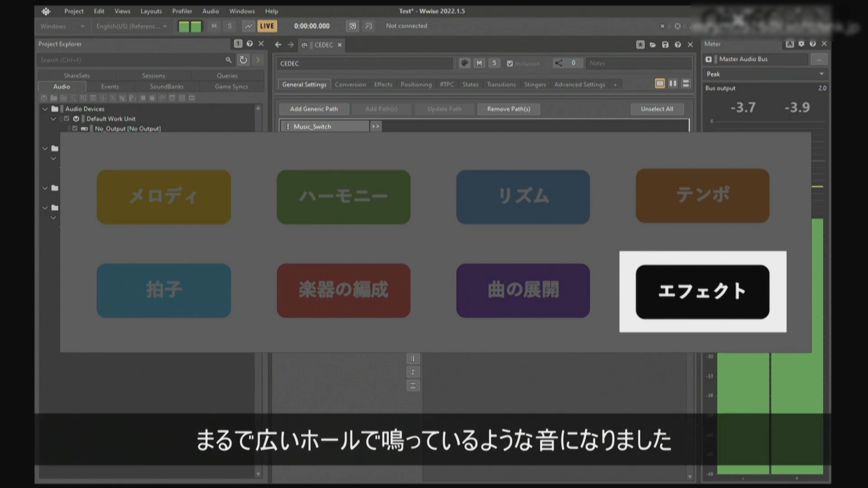Image resolution: width=868 pixels, height=488 pixels.
Task: Open the Profiler menu
Action: [182, 11]
